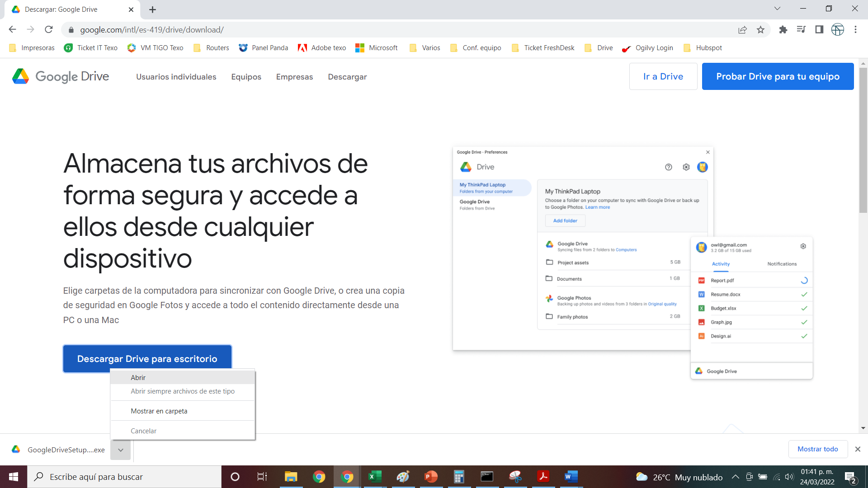The image size is (868, 488).
Task: Choose Mostrar en carpeta from the menu
Action: (159, 411)
